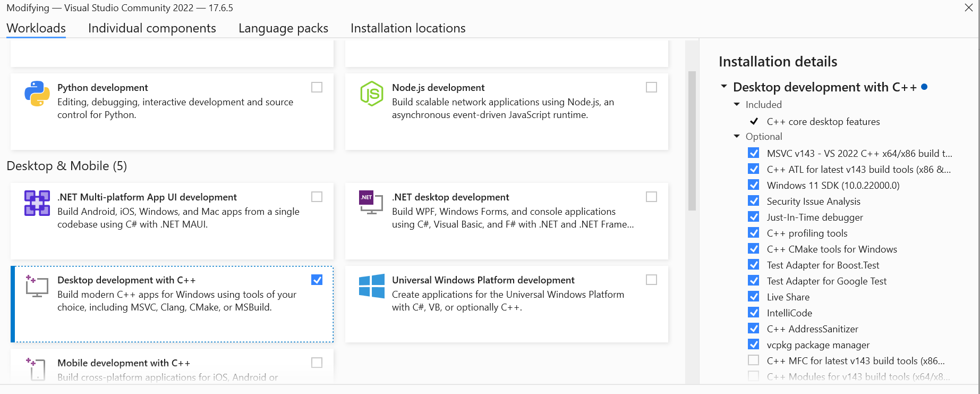Uncheck the Live Share component
The height and width of the screenshot is (394, 980).
click(x=753, y=297)
